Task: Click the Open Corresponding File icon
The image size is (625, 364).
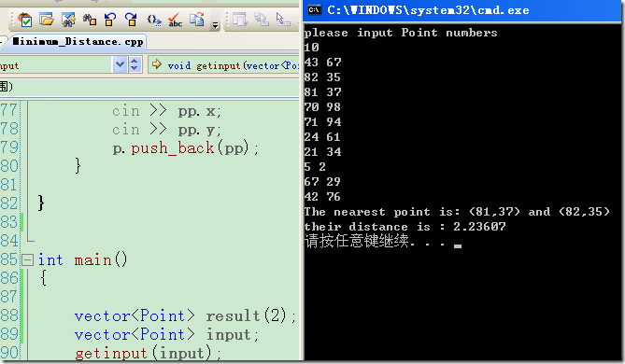Action: click(x=197, y=20)
